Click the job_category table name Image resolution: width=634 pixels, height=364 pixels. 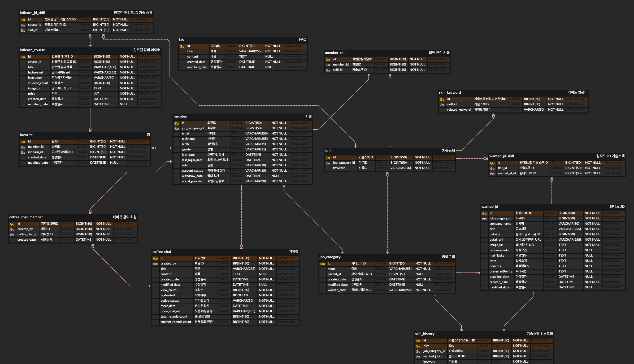[330, 257]
